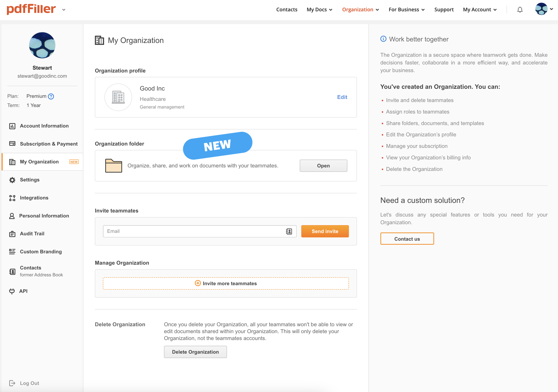Image resolution: width=558 pixels, height=392 pixels.
Task: Click the Premium plan help icon
Action: coord(51,96)
